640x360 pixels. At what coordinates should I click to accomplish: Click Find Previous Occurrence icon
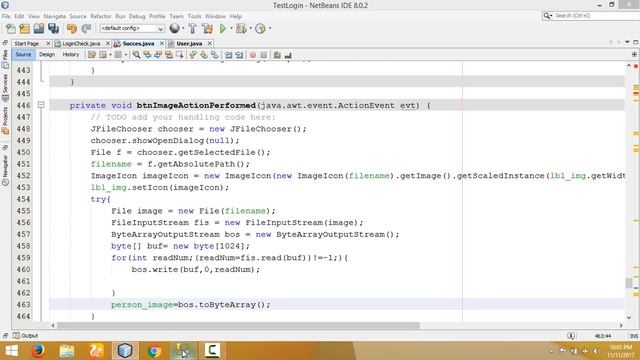click(147, 55)
